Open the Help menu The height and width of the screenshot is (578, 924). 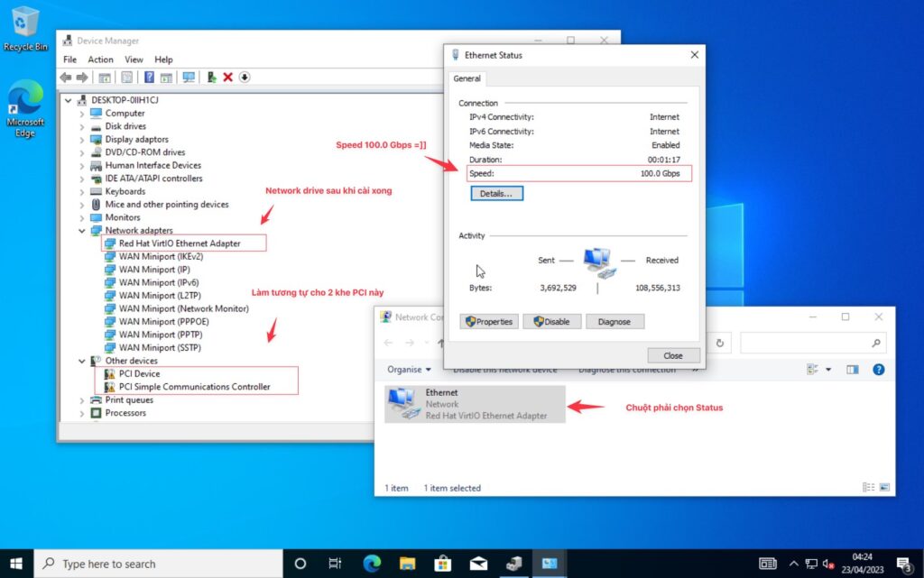[164, 60]
